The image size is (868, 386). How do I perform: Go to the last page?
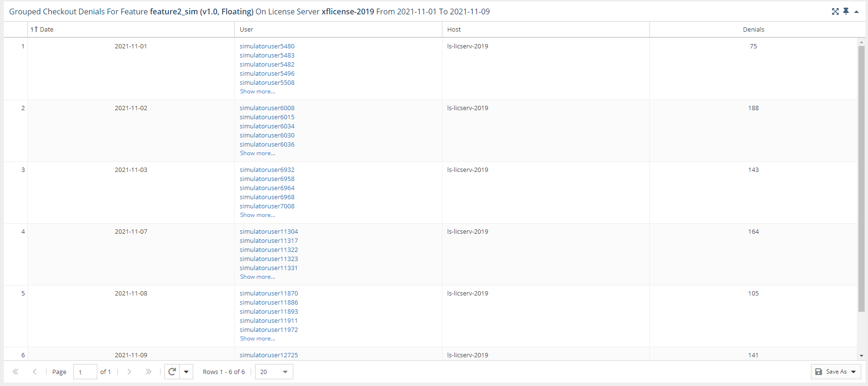[148, 372]
